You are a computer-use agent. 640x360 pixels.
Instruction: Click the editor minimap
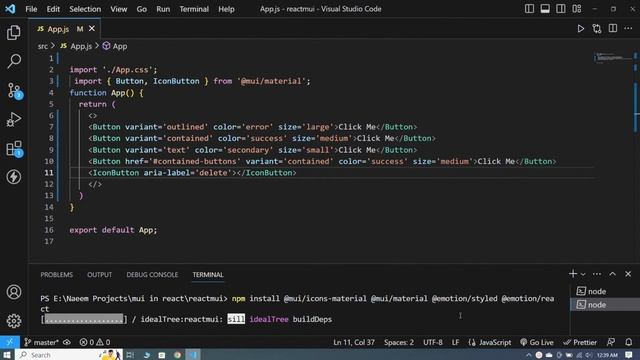(x=613, y=57)
